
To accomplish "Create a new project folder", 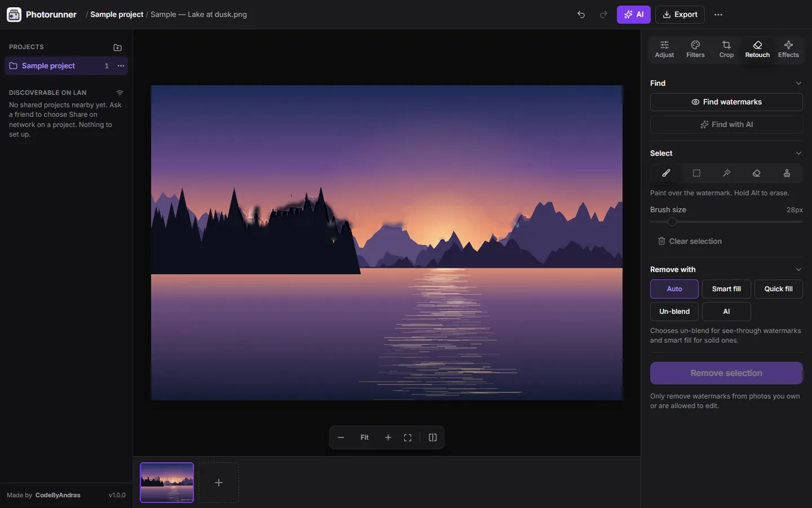I will (117, 47).
